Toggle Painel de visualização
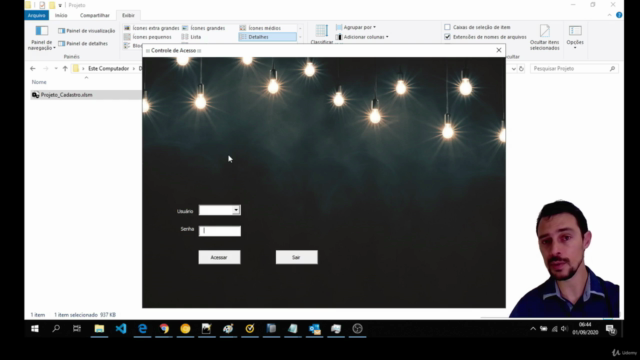This screenshot has width=640, height=360. pos(87,31)
